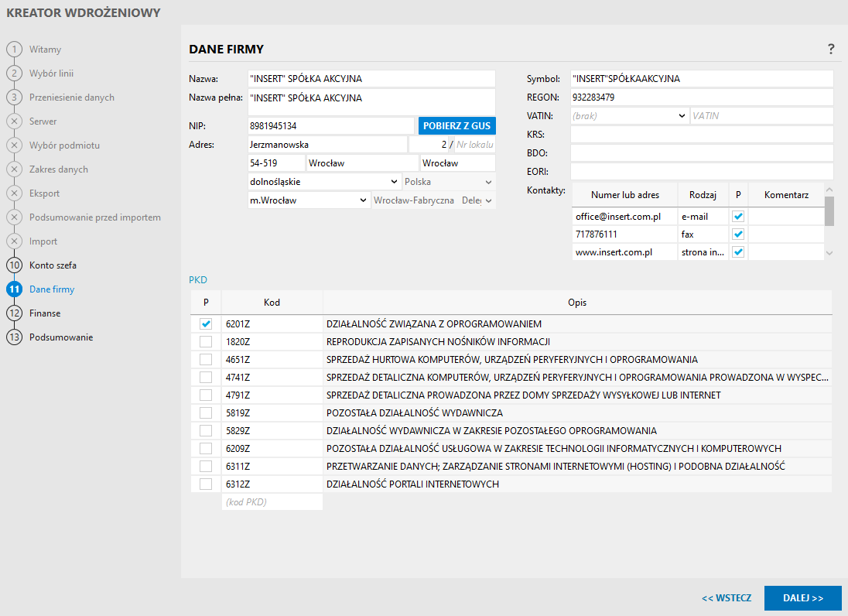Click step 10 circle icon for Konto szefa
848x616 pixels.
[15, 265]
